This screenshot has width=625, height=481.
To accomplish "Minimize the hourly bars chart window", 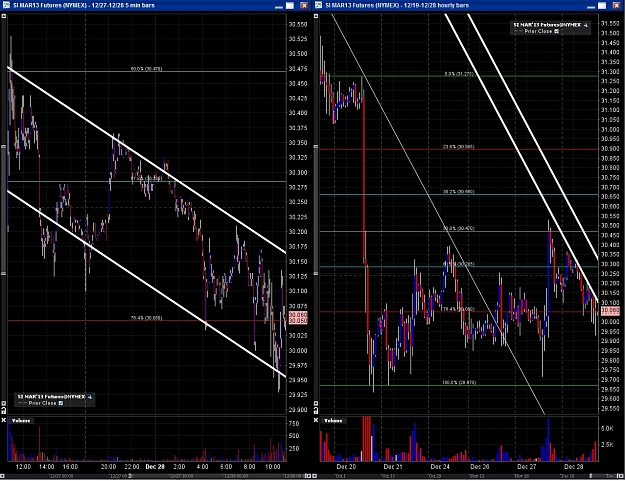I will click(x=591, y=6).
